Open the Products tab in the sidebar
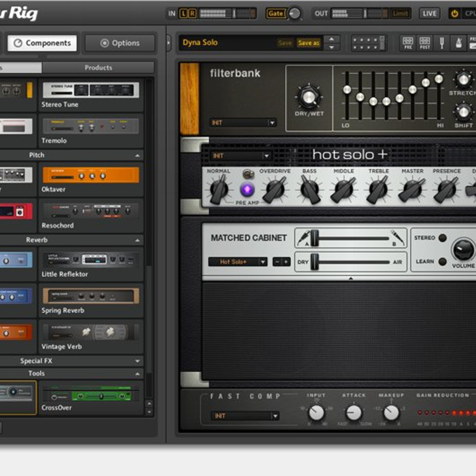This screenshot has height=476, width=476. point(98,67)
